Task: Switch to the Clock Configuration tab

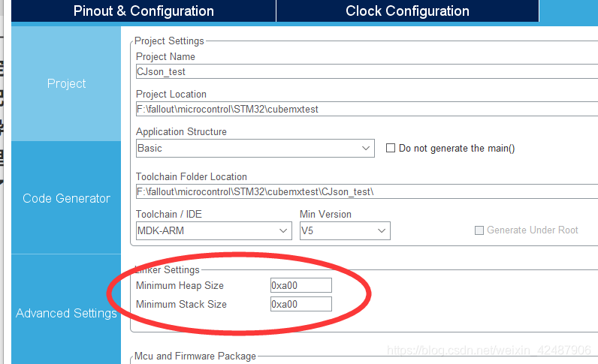Action: [407, 11]
